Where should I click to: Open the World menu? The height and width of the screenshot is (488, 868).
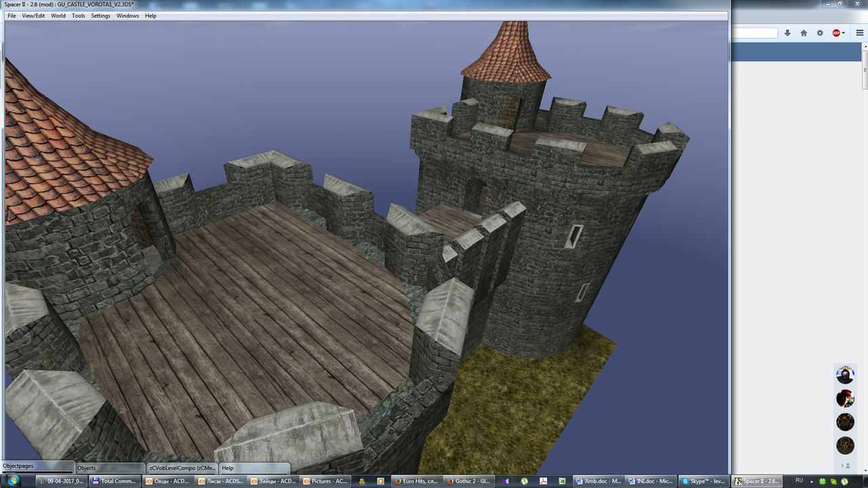pos(58,16)
